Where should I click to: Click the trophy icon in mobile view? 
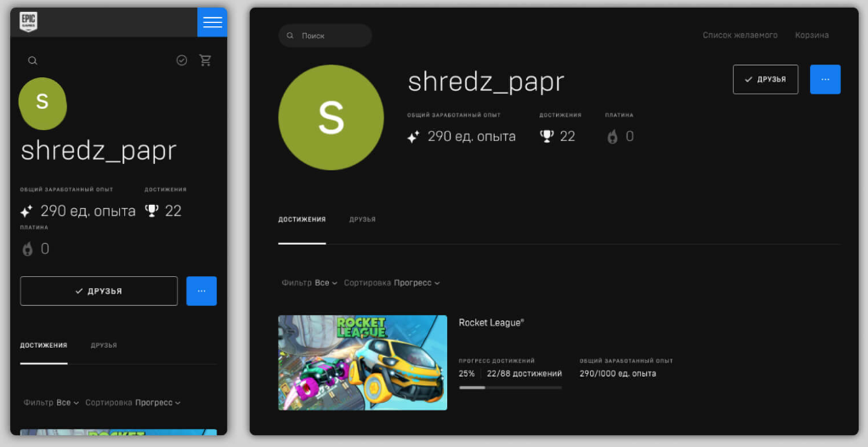pyautogui.click(x=151, y=211)
